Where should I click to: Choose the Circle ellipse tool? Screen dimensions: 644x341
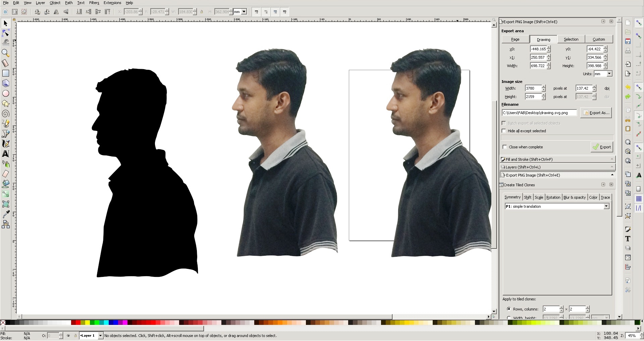5,93
